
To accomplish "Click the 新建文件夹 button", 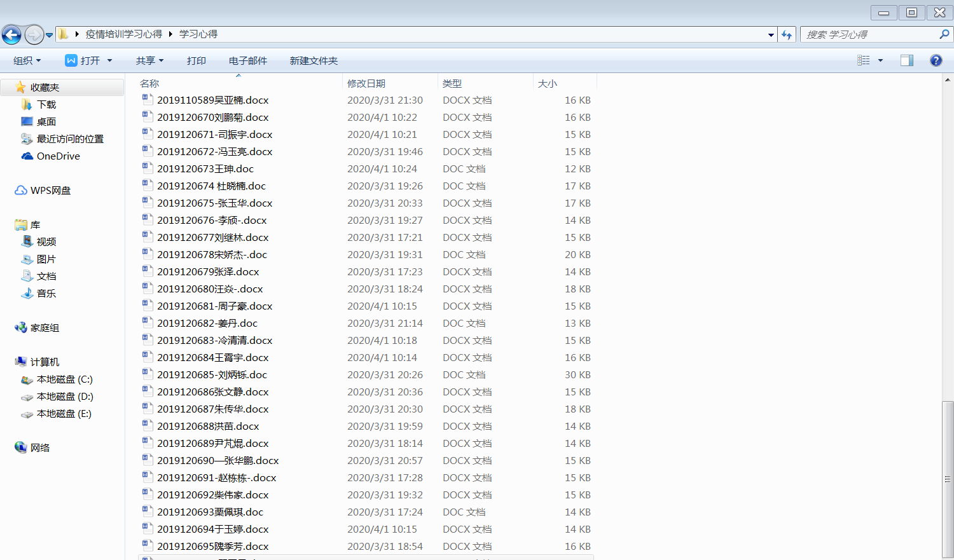I will click(314, 61).
